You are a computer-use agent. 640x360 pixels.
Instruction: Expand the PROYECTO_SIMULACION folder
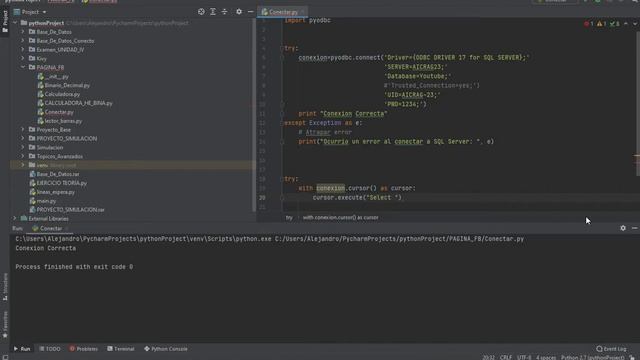[x=23, y=138]
